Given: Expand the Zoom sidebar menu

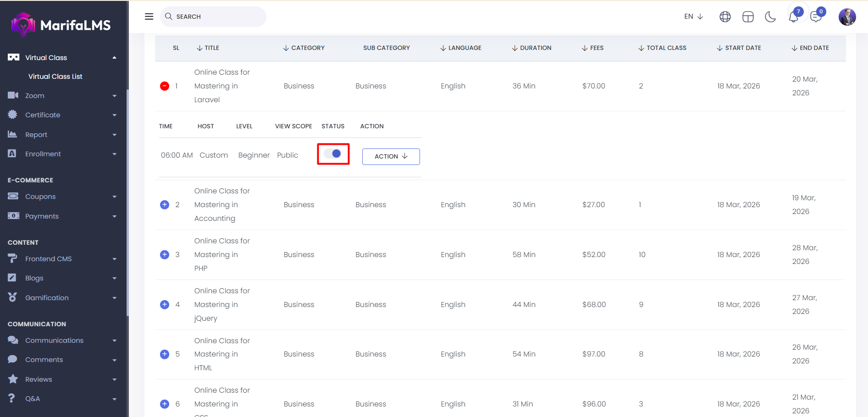Looking at the screenshot, I should [x=62, y=96].
